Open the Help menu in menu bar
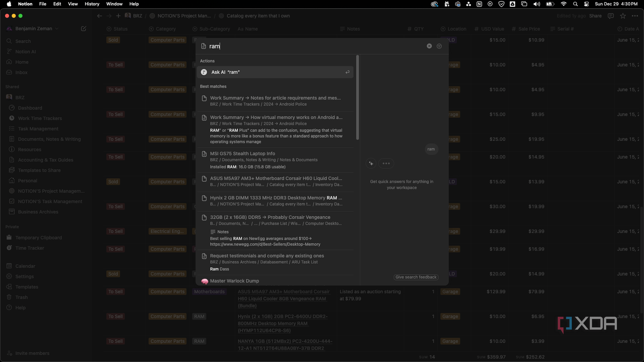 tap(134, 4)
